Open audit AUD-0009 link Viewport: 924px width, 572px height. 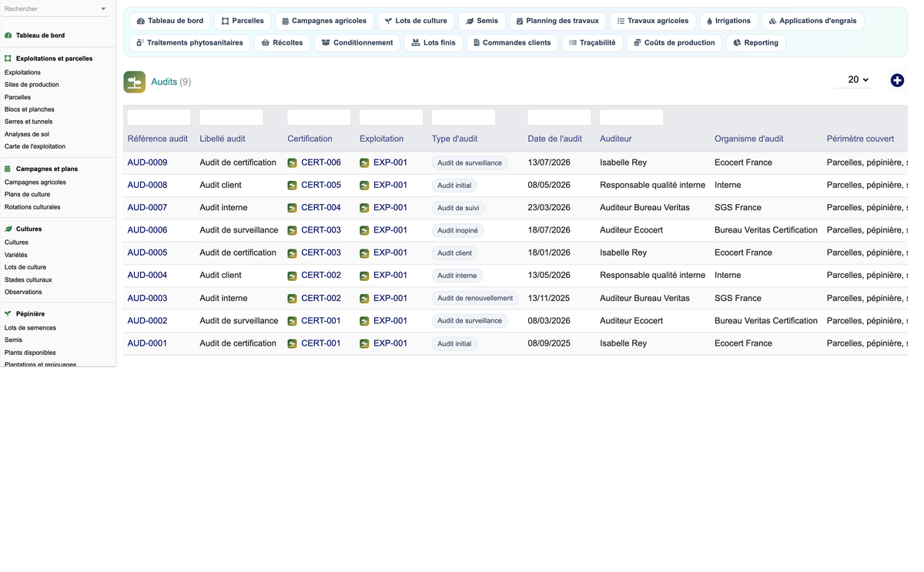147,162
